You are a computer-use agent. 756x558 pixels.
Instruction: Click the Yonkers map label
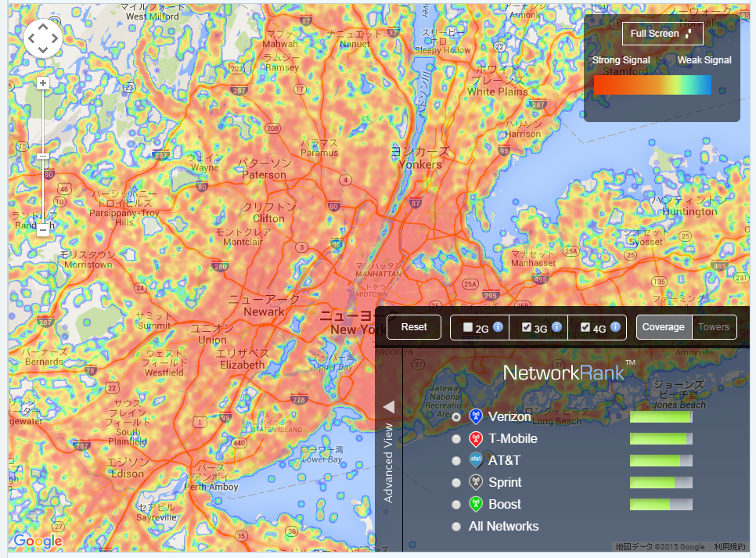(x=420, y=164)
